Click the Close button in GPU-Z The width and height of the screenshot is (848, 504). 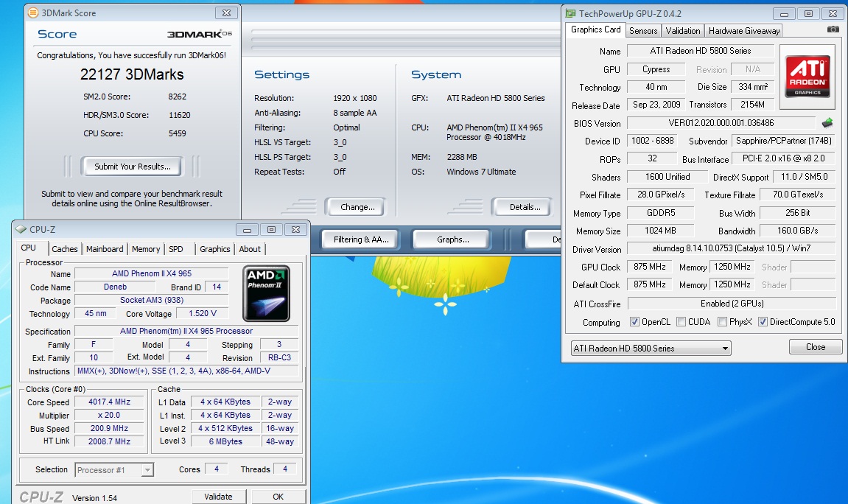(x=816, y=346)
